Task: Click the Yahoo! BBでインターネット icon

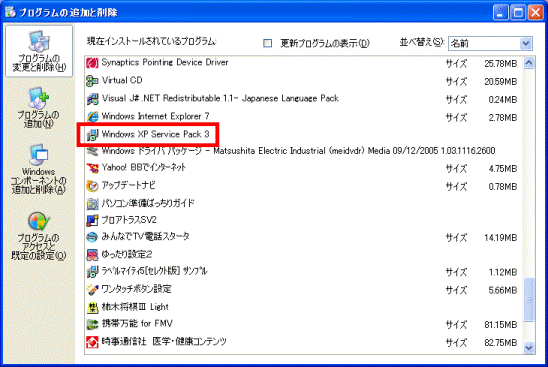Action: [92, 168]
